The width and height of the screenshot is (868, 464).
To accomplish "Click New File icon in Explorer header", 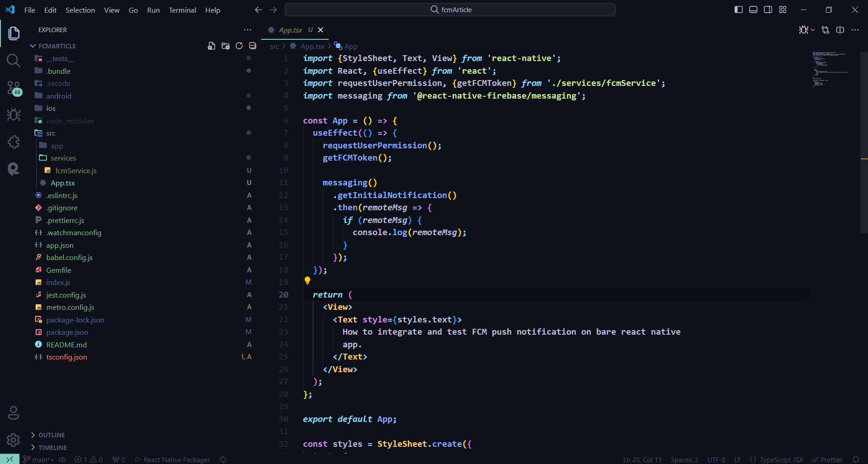I will 211,46.
